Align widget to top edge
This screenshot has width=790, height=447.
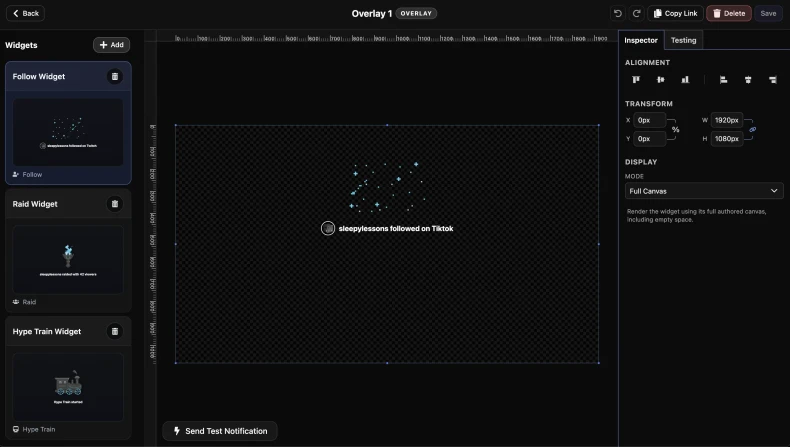pos(636,80)
